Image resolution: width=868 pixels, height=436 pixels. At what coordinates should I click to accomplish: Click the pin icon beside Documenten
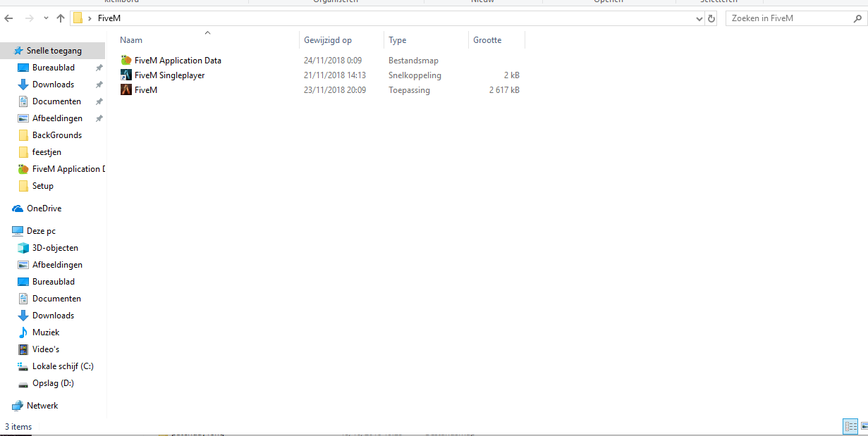[99, 101]
